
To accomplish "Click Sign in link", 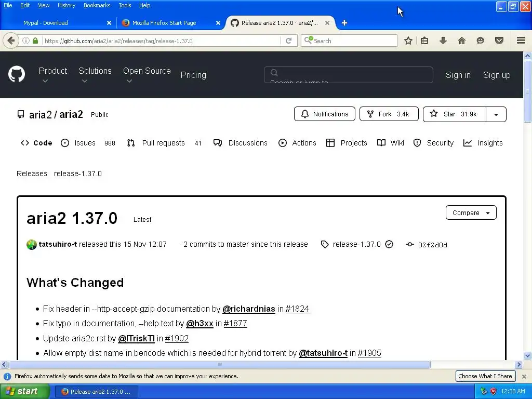I will (x=458, y=75).
